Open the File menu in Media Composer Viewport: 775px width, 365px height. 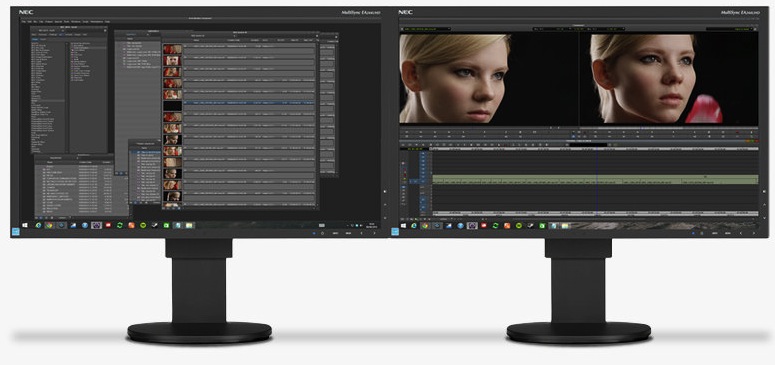coord(24,21)
